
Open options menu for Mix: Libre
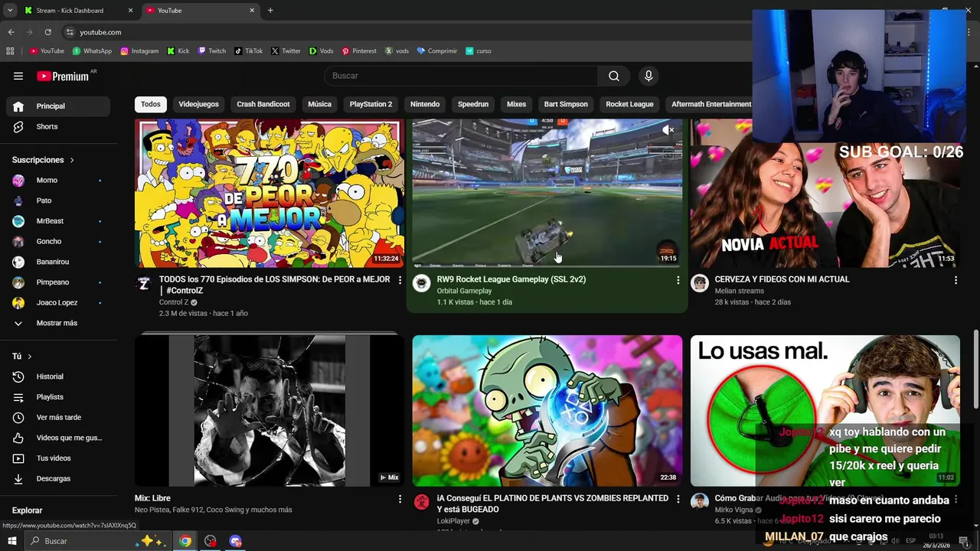click(x=400, y=499)
